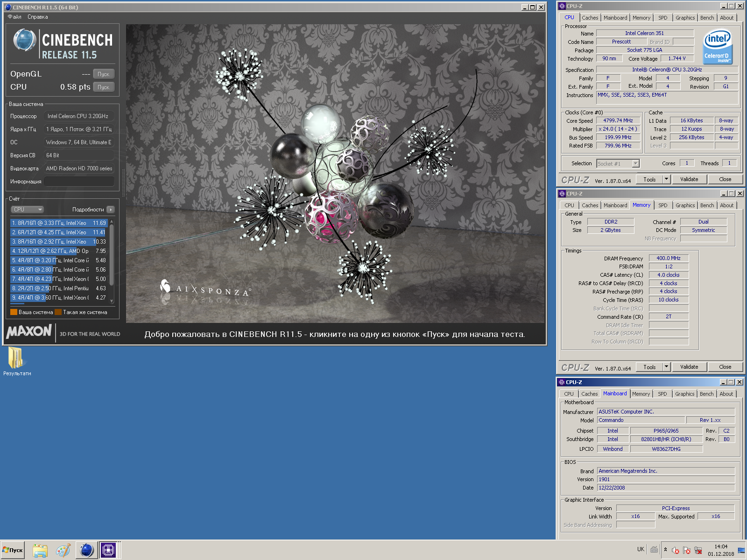747x560 pixels.
Task: Click Close button in top CPU-Z window
Action: tap(725, 179)
